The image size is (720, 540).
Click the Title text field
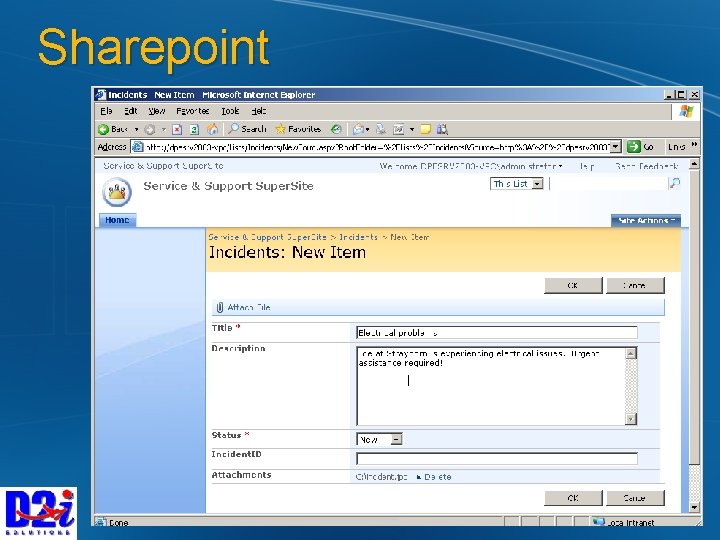coord(497,333)
